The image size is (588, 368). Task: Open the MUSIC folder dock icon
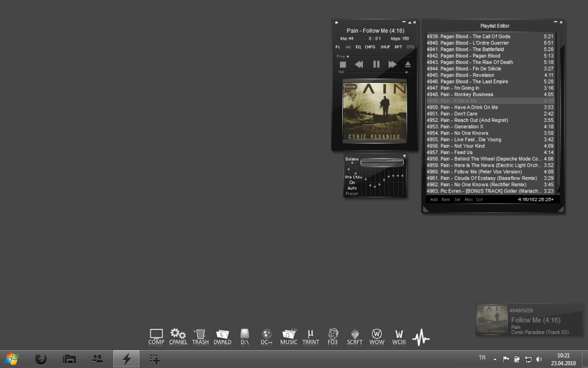tap(289, 337)
